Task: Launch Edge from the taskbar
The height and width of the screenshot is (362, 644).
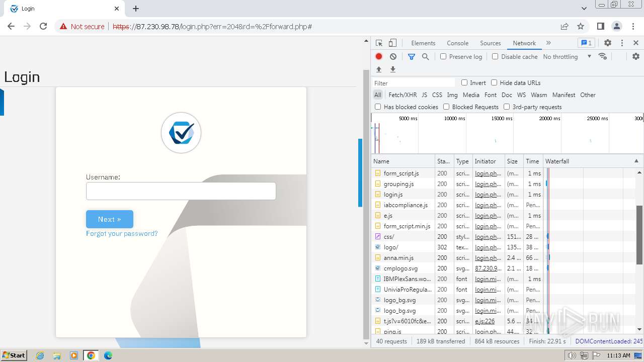Action: point(108,355)
